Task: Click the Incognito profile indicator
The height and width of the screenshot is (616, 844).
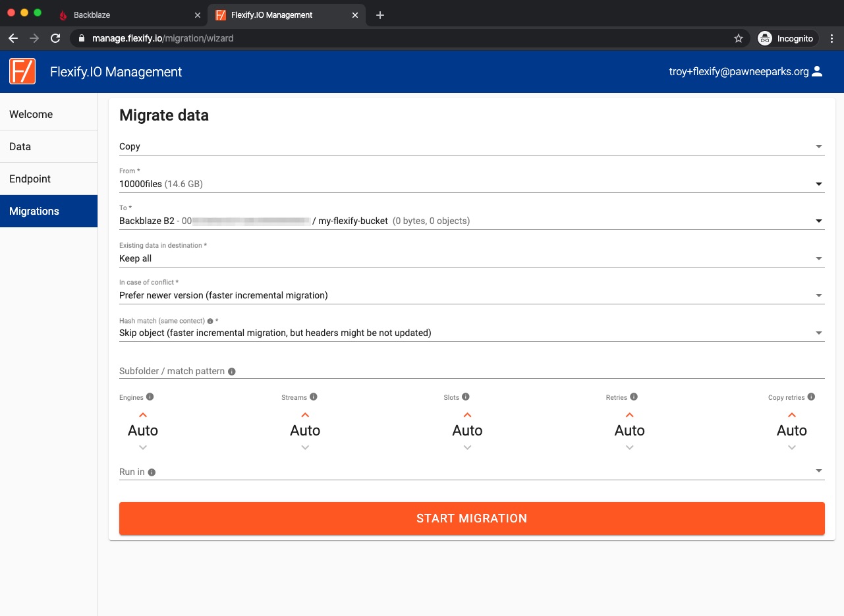Action: (787, 38)
